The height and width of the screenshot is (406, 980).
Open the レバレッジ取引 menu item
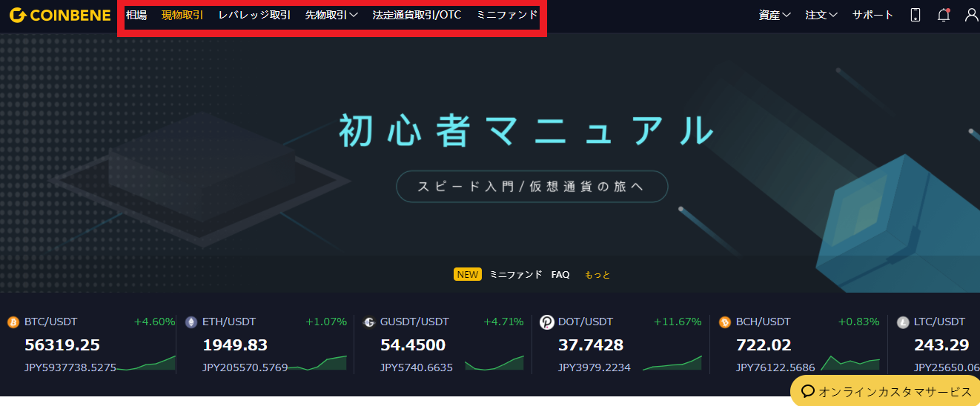coord(254,15)
